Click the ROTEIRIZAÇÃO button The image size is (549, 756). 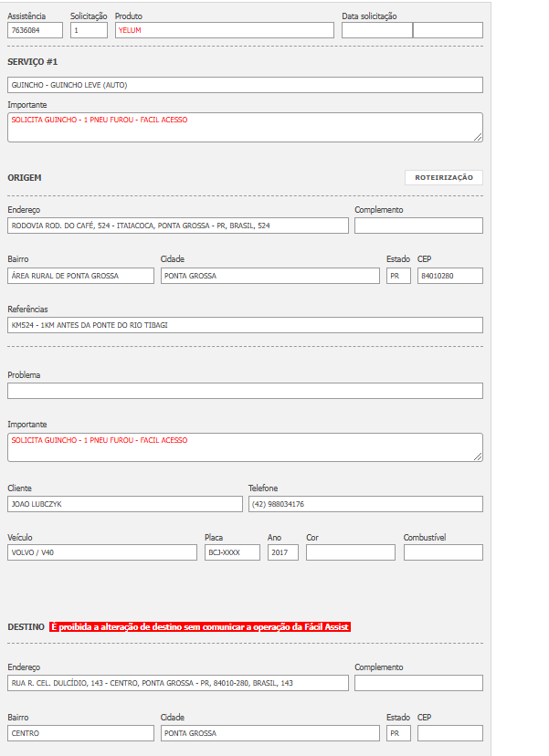point(444,178)
